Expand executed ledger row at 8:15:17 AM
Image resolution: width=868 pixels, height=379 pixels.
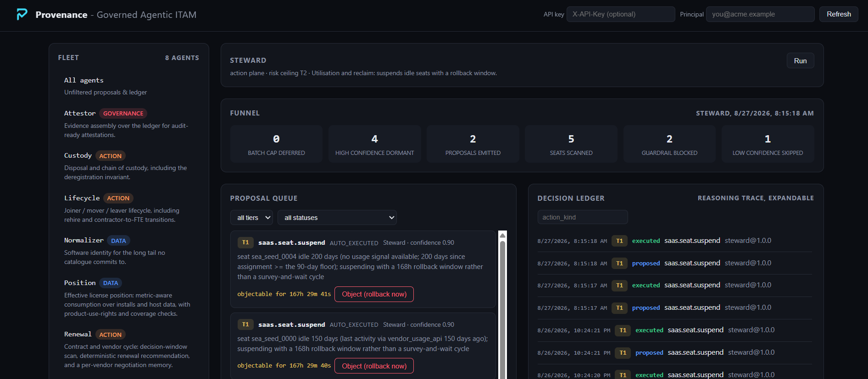674,285
